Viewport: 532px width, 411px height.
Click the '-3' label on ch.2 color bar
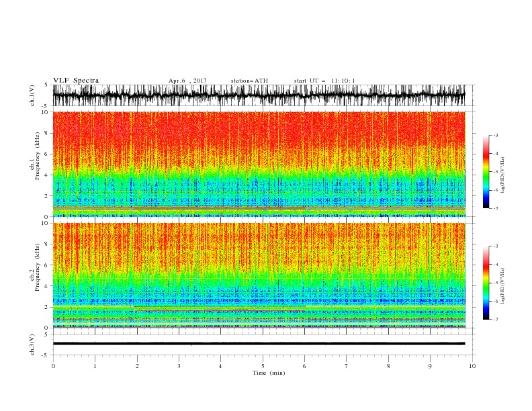point(496,246)
